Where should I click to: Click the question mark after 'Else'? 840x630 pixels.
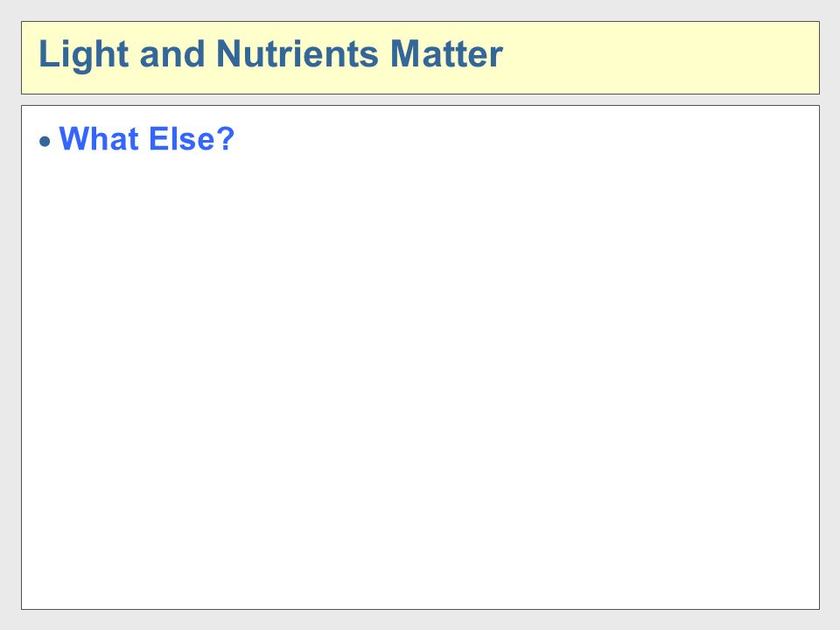pyautogui.click(x=226, y=139)
